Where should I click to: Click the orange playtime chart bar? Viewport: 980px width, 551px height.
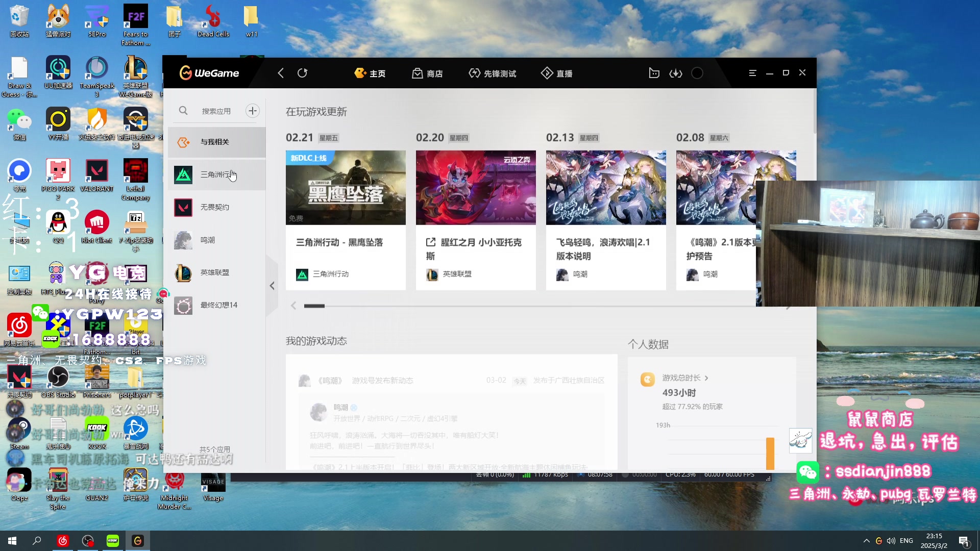770,454
